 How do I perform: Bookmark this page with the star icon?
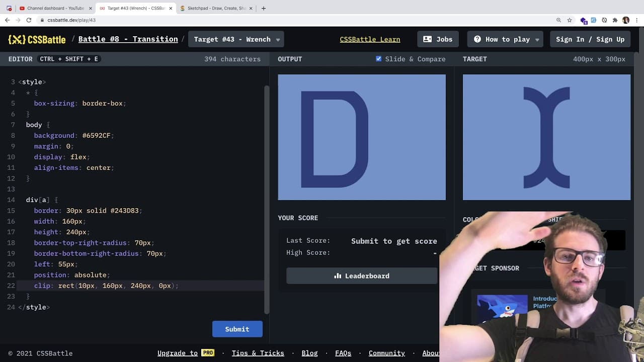click(x=570, y=20)
